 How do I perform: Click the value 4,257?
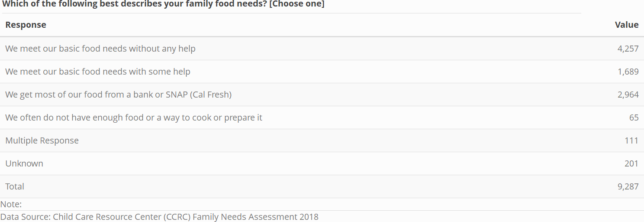tap(628, 49)
